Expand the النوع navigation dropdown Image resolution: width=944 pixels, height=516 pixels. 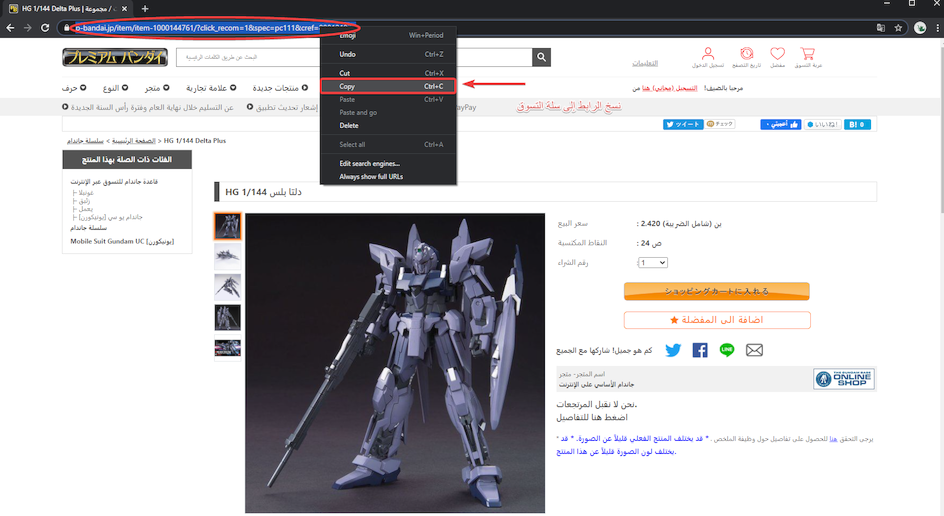pos(115,88)
